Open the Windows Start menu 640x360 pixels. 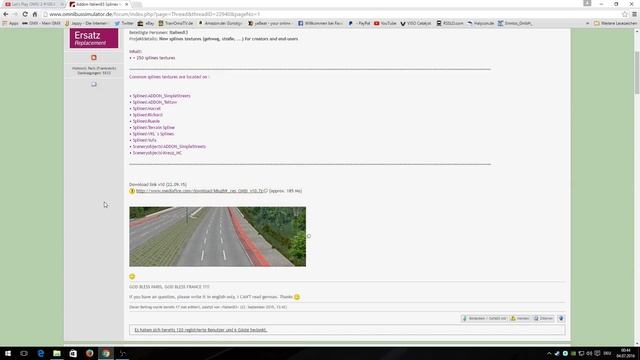point(8,353)
